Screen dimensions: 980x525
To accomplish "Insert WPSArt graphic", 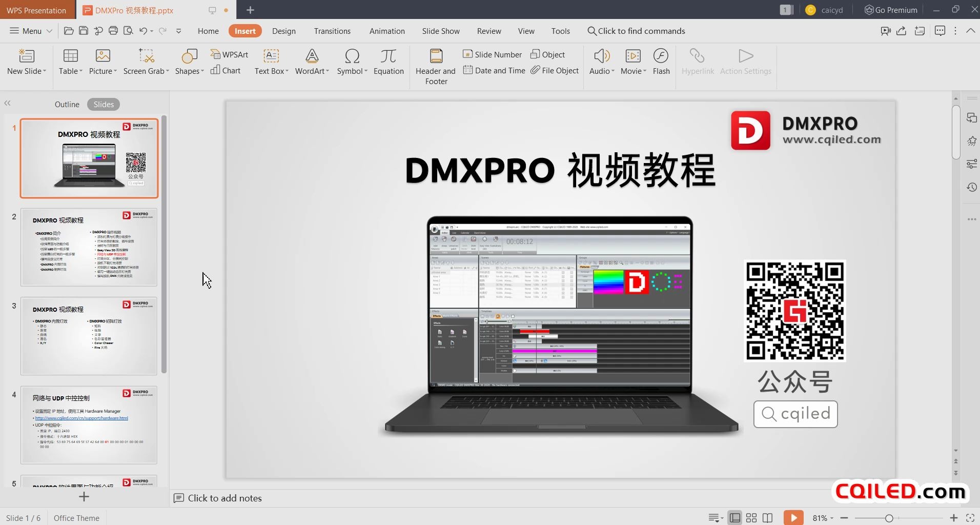I will click(229, 54).
